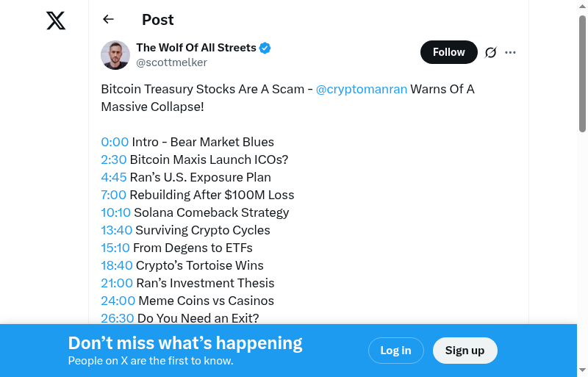Open the @cryptomanran mention link

[361, 89]
